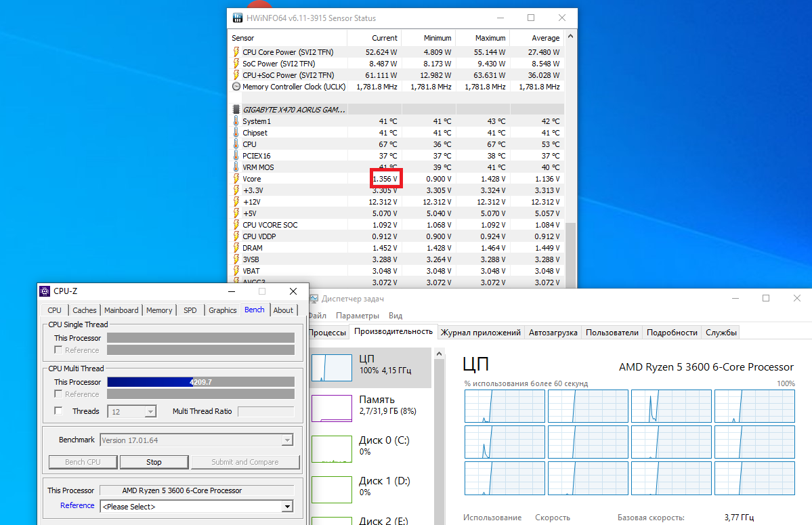
Task: Select Диск 0 (C:) performance item
Action: tap(371, 448)
